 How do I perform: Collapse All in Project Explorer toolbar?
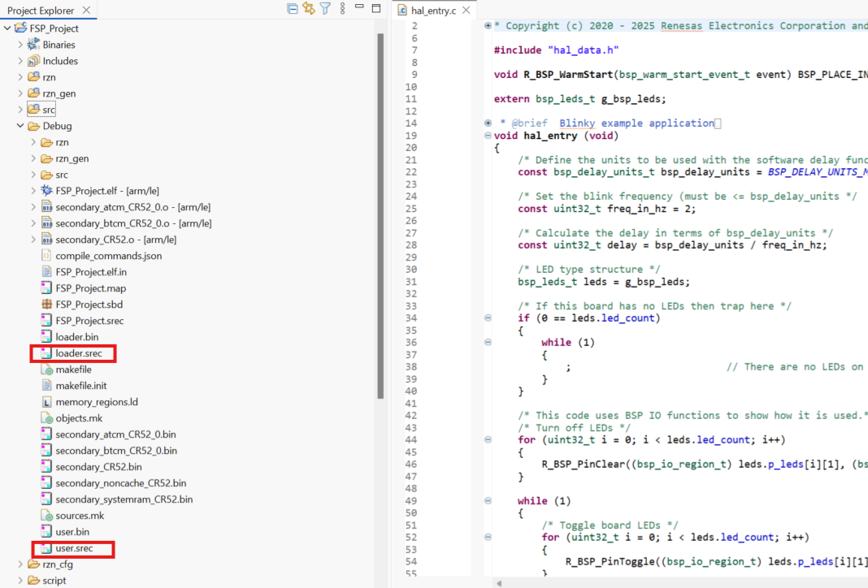point(293,7)
